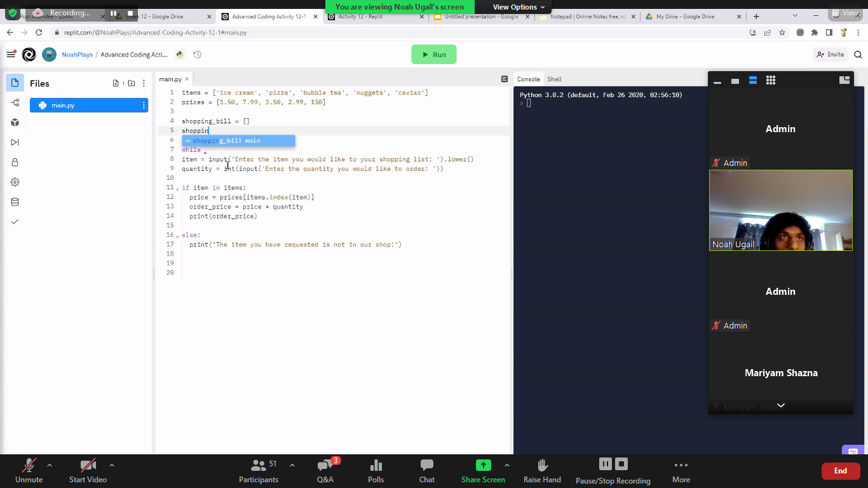The image size is (868, 488).
Task: Select Zoom vertical strip view icon
Action: coord(753,80)
